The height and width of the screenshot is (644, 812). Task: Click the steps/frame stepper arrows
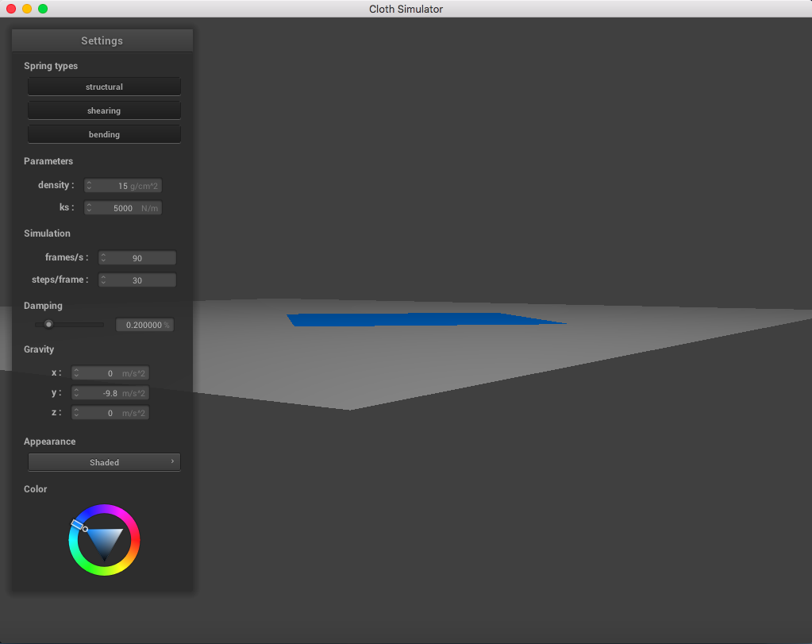(x=103, y=280)
